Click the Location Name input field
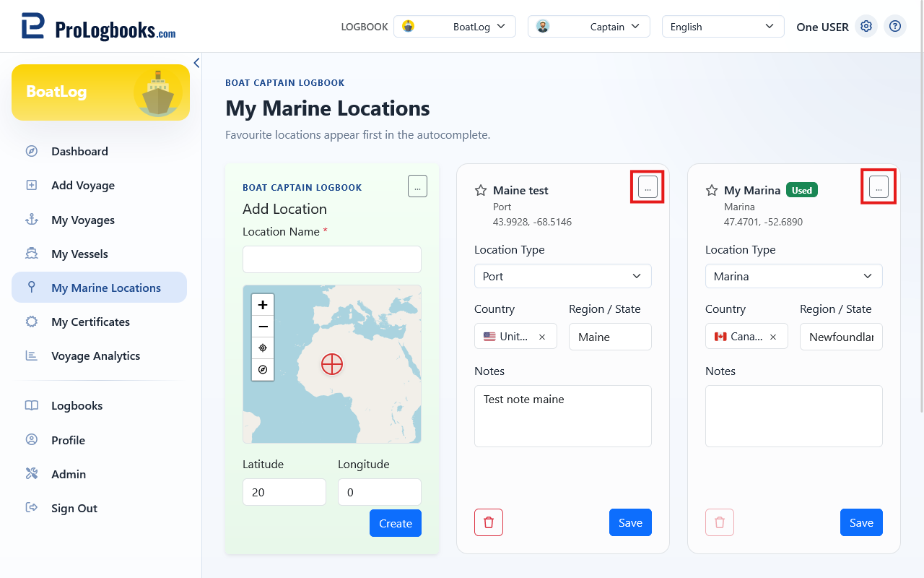 tap(332, 259)
